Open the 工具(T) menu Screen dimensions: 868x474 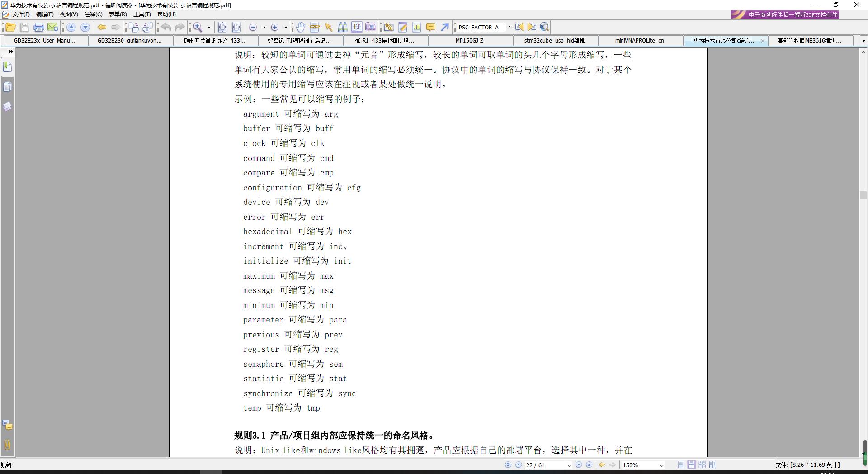[142, 14]
